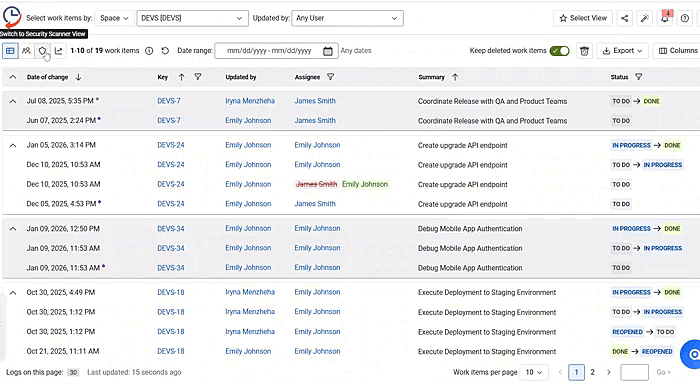700x384 pixels.
Task: Open DEVS-34 link in the 12:50 PM row
Action: [x=171, y=229]
